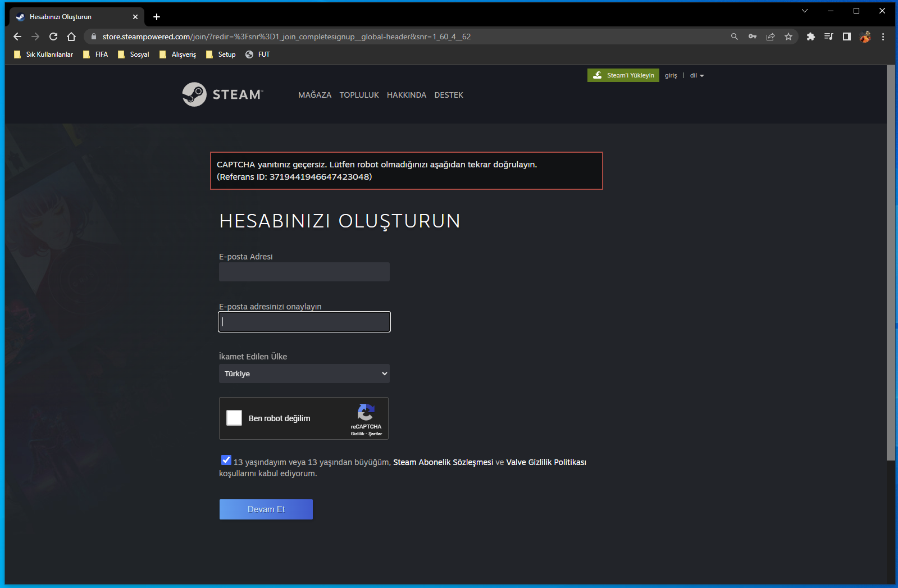Open the MAĞAZA menu
This screenshot has width=898, height=588.
(x=315, y=95)
